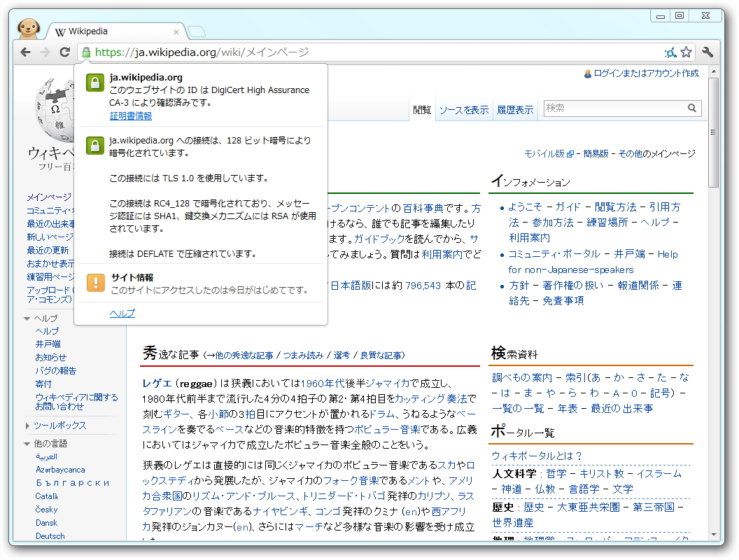Switch to the ソースを表示 tab
The height and width of the screenshot is (560, 739).
tap(463, 108)
